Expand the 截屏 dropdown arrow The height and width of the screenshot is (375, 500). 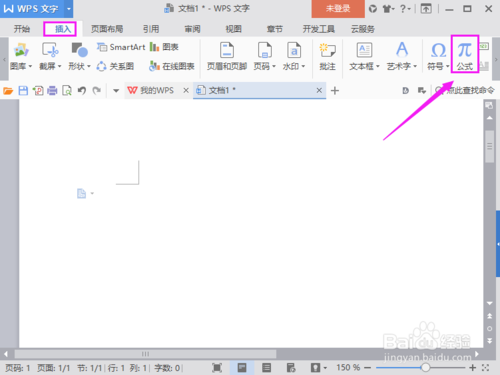pos(60,66)
